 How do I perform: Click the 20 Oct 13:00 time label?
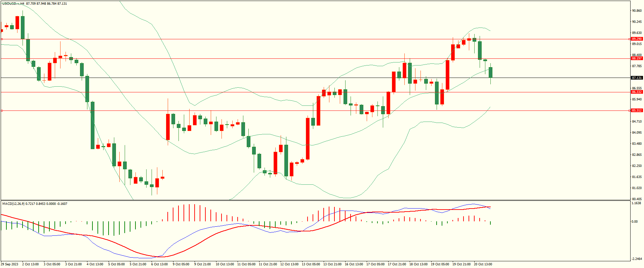coord(483,264)
